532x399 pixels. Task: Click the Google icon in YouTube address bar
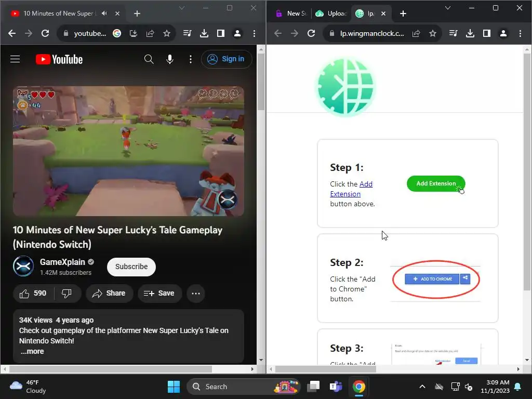point(117,33)
